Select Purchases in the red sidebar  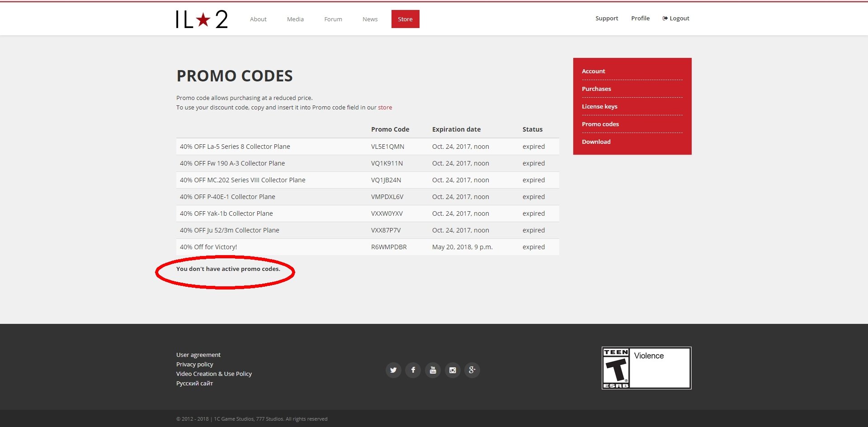click(596, 89)
